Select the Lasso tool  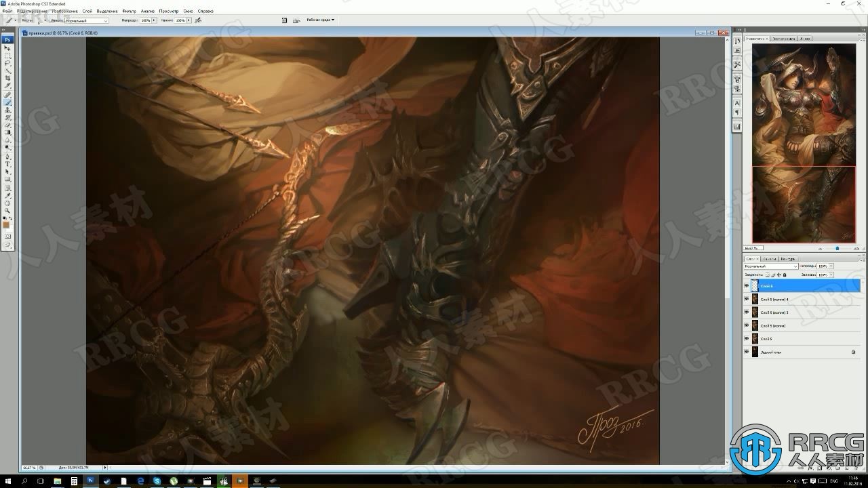[x=8, y=63]
